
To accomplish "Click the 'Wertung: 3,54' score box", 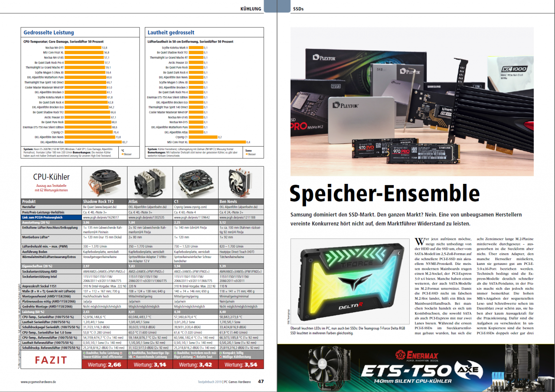I will pos(241,365).
